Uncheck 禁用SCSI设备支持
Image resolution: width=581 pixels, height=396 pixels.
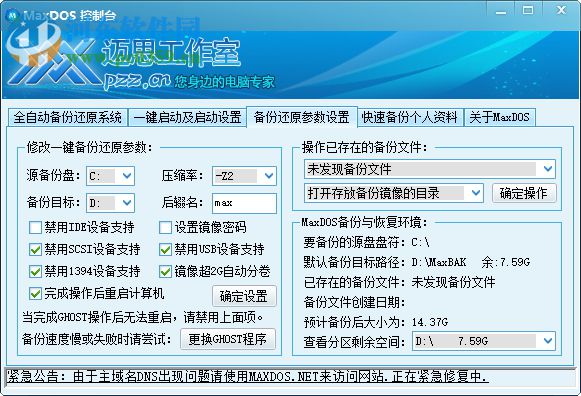coord(35,250)
